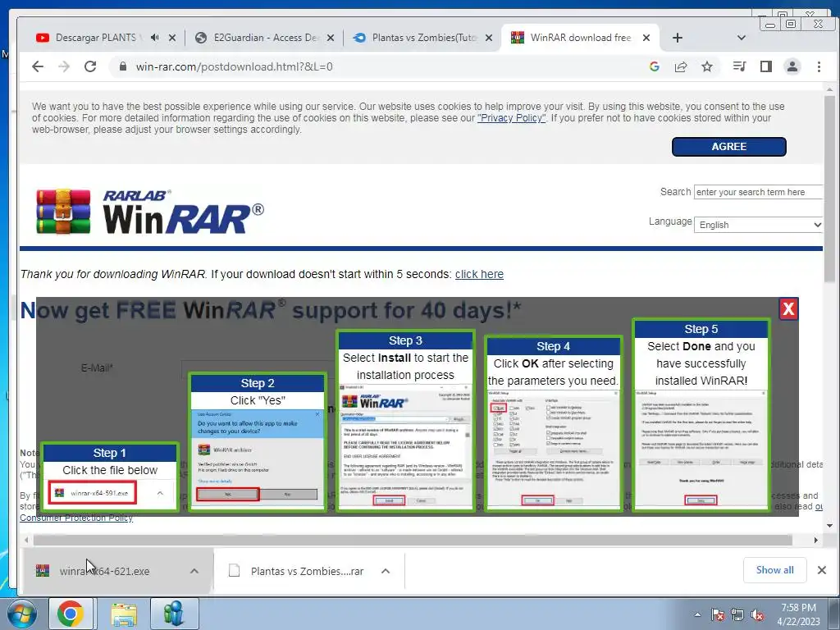Click the muted volume tray icon
This screenshot has width=840, height=630.
(757, 614)
